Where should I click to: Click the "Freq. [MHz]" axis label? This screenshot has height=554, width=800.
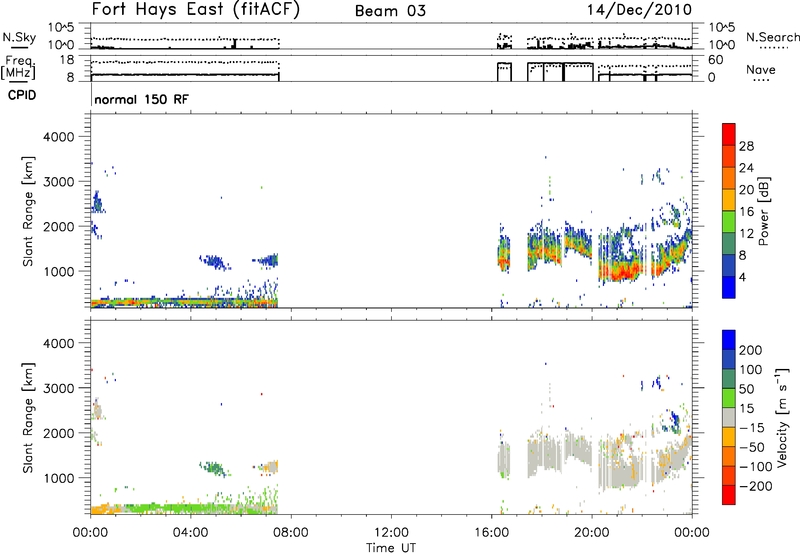[x=19, y=67]
